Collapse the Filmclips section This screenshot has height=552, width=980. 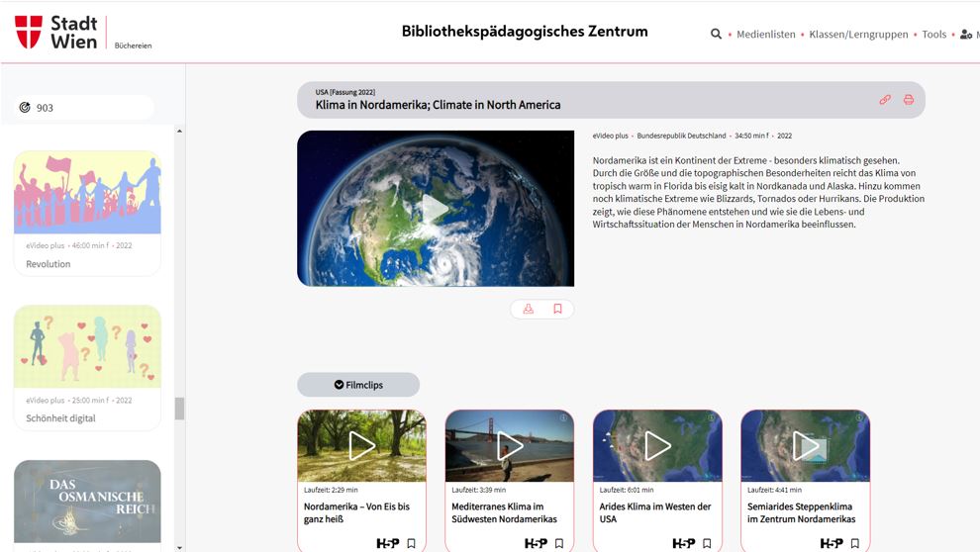click(358, 385)
